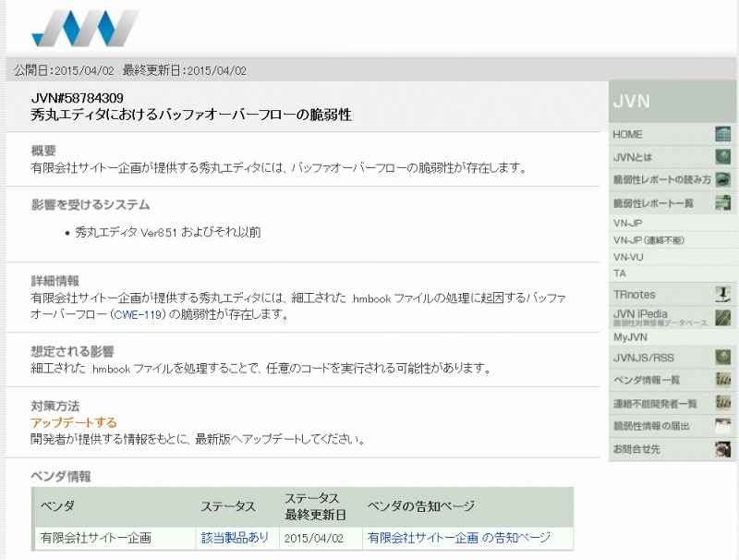Viewport: 739px width, 560px height.
Task: Click the 想定される影響 heading
Action: click(73, 351)
